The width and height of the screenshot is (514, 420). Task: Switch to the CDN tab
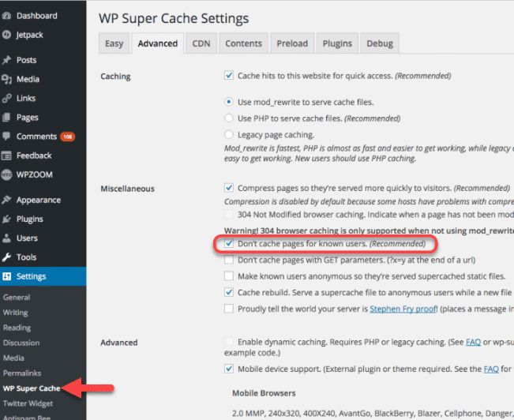pyautogui.click(x=201, y=43)
